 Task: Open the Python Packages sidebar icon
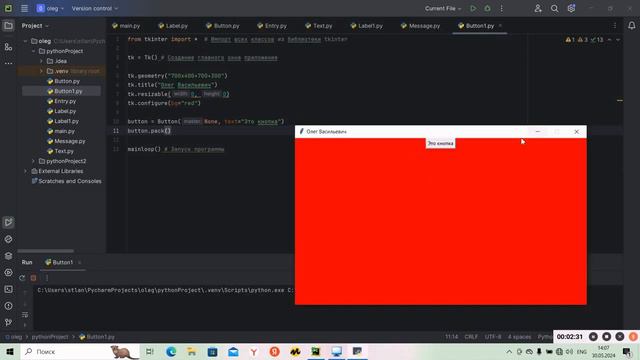8,239
